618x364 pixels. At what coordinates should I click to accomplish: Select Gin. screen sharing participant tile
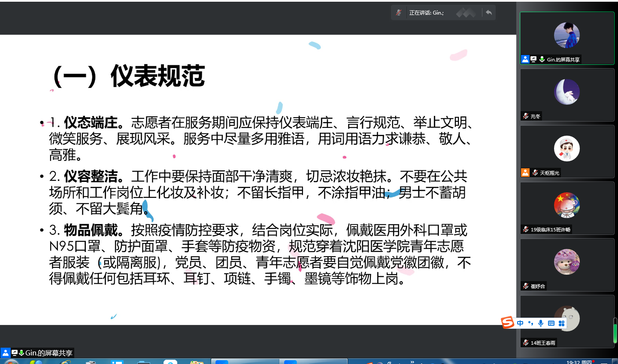coord(567,38)
